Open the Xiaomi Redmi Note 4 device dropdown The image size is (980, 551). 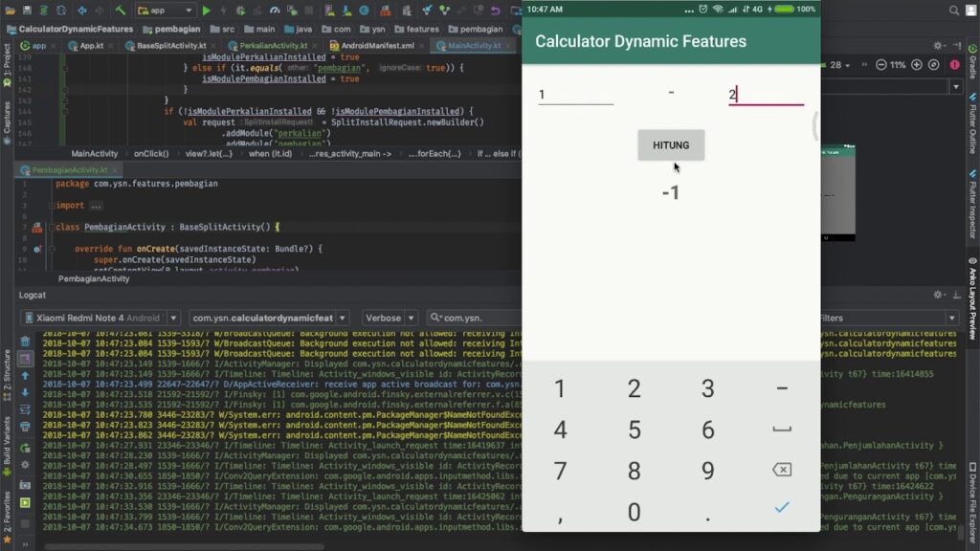(101, 318)
